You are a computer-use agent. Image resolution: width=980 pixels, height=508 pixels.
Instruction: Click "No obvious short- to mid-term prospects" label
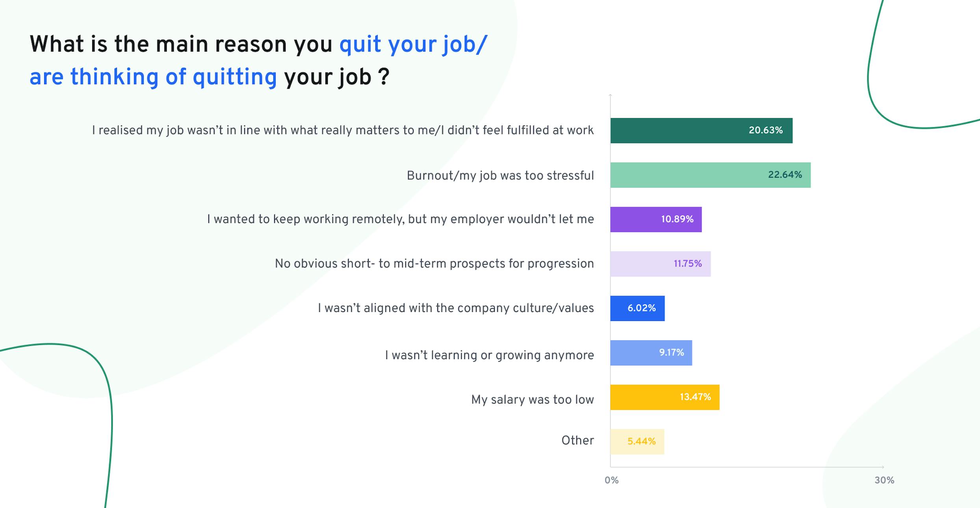point(434,263)
